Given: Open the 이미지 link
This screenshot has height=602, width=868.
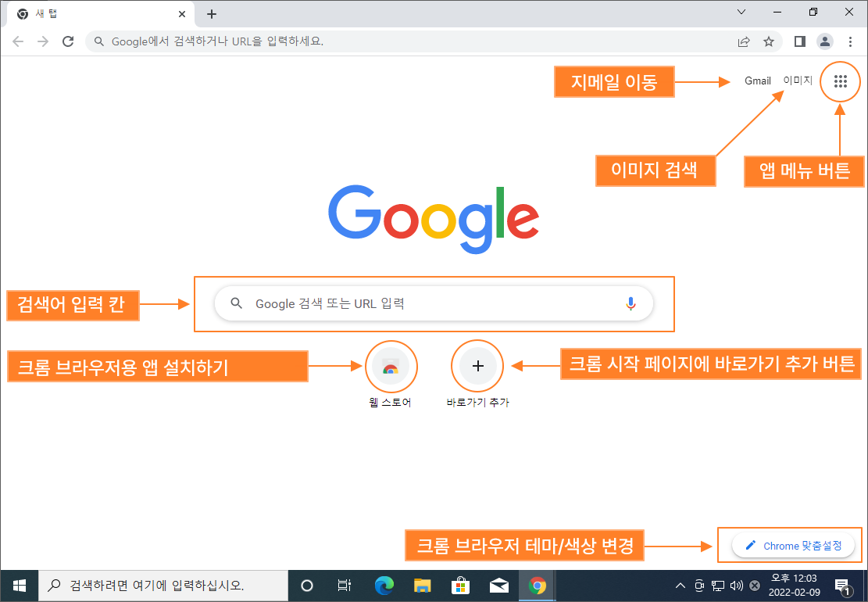Looking at the screenshot, I should point(798,81).
